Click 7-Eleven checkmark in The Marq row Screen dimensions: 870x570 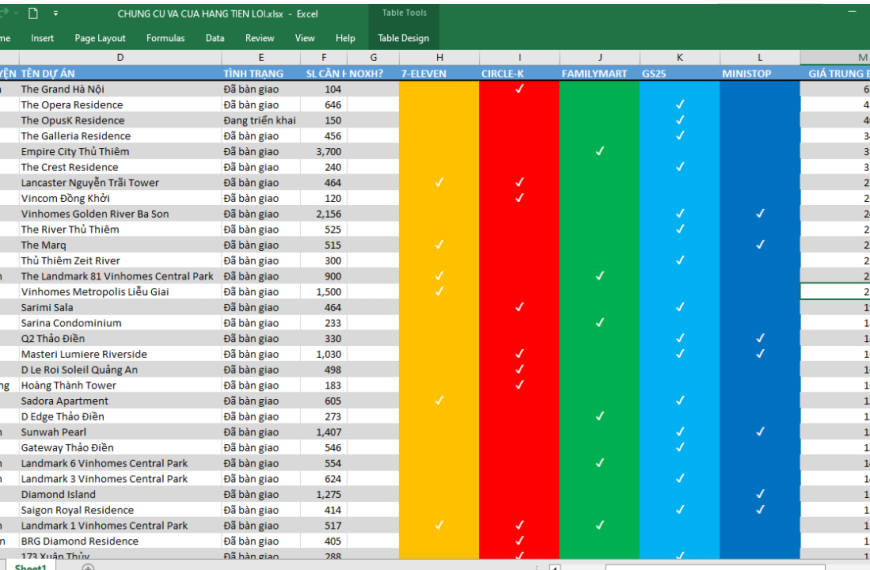439,244
